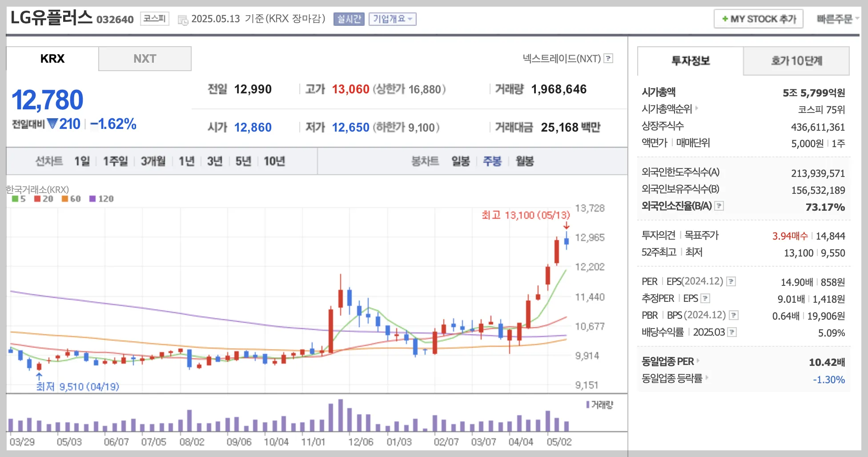The image size is (868, 457).
Task: Open the 기업개요 dropdown
Action: tap(393, 19)
